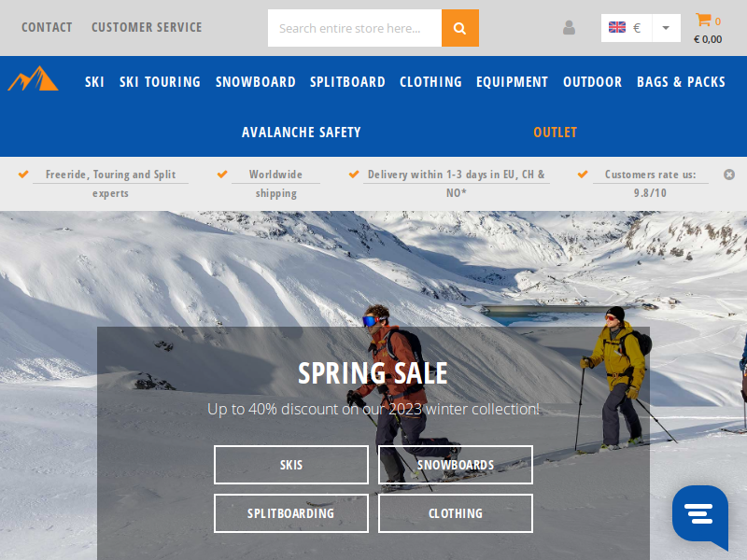Select the Snowboards sale button
747x560 pixels.
point(456,465)
